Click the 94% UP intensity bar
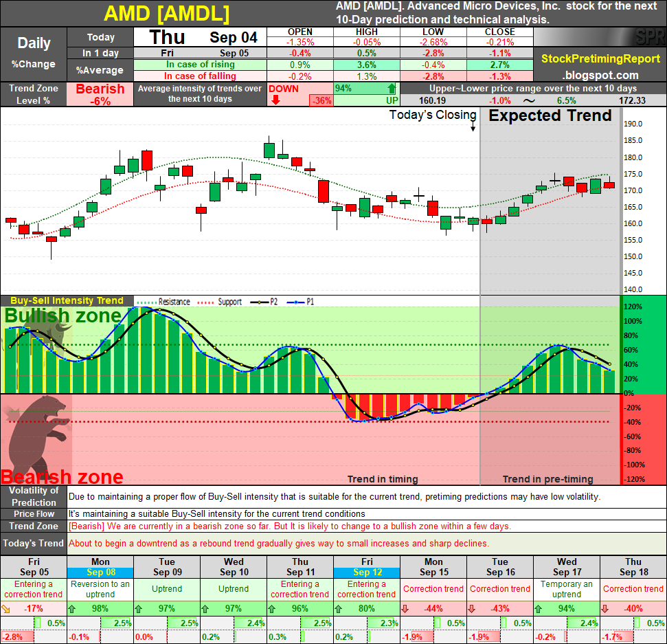This screenshot has height=644, width=667. (x=365, y=89)
